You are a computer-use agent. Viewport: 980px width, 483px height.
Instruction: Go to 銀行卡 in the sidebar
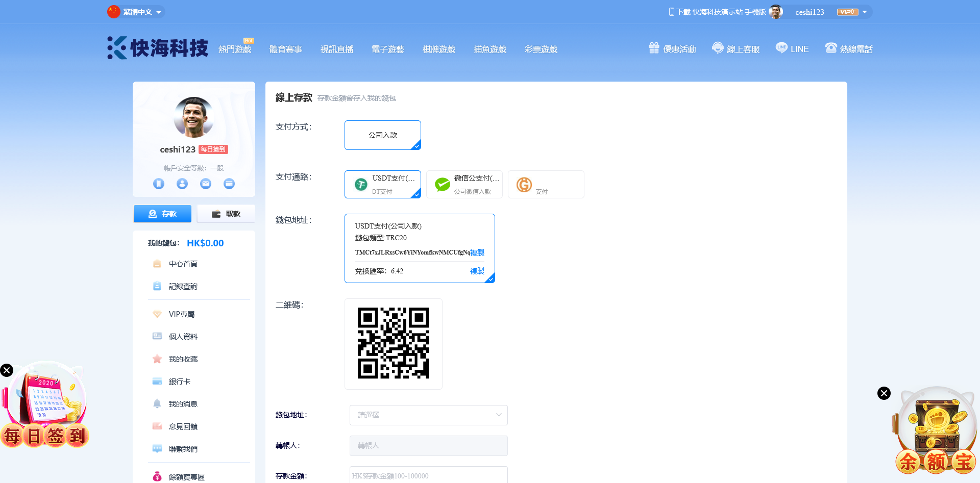click(180, 382)
